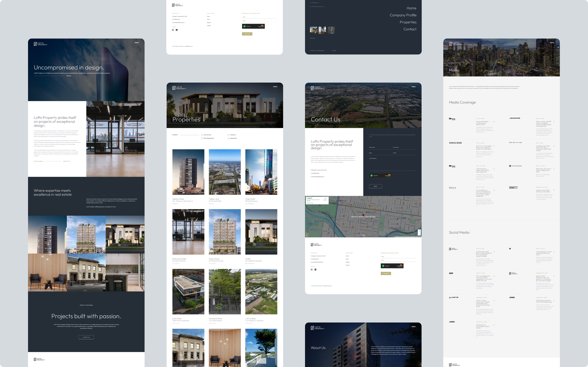Click the plus logo icon under Social Media
This screenshot has width=588, height=367.
coord(510,249)
